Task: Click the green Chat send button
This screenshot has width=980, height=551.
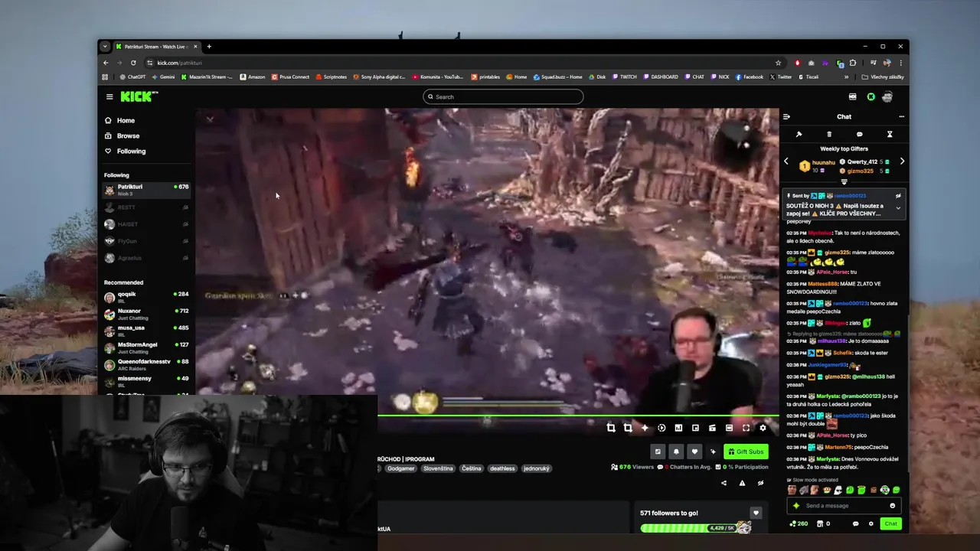Action: tap(890, 523)
